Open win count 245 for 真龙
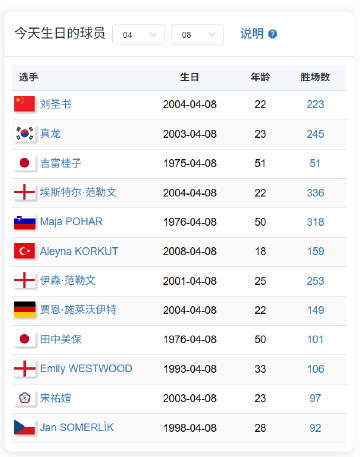The height and width of the screenshot is (457, 360). point(315,134)
